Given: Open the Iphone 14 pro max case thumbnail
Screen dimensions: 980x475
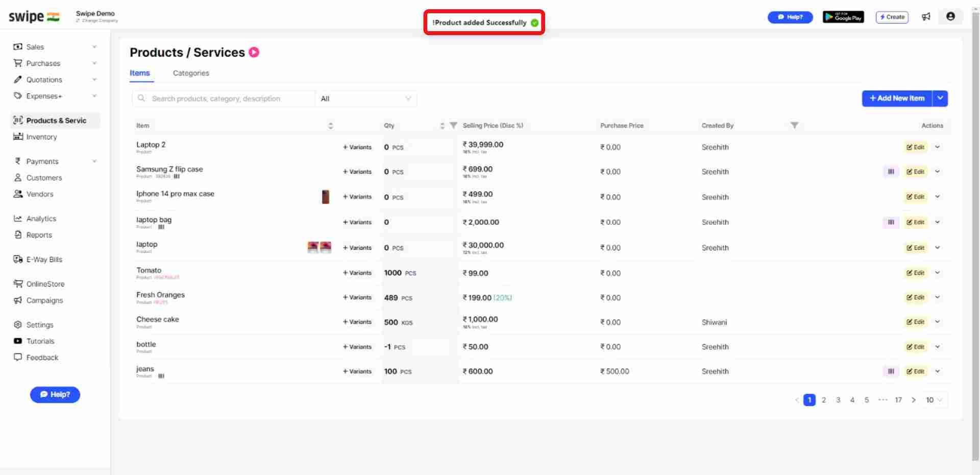Looking at the screenshot, I should (325, 197).
